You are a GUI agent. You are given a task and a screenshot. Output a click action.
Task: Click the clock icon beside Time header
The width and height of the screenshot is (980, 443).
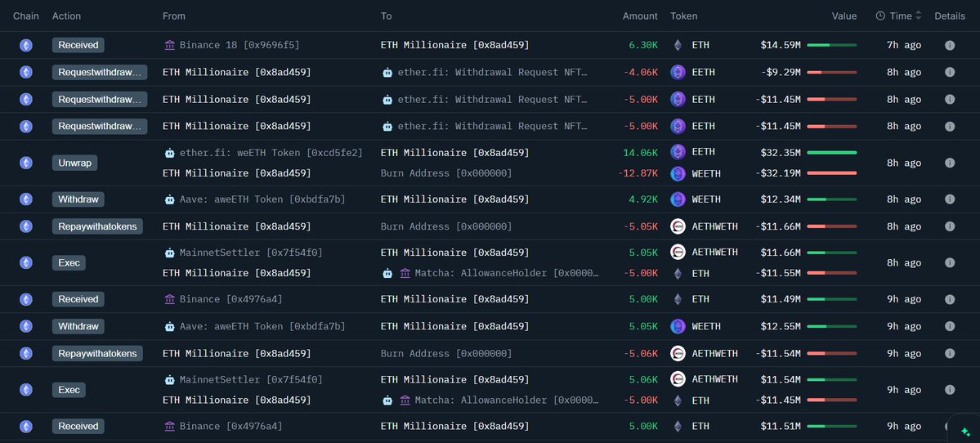pyautogui.click(x=880, y=16)
